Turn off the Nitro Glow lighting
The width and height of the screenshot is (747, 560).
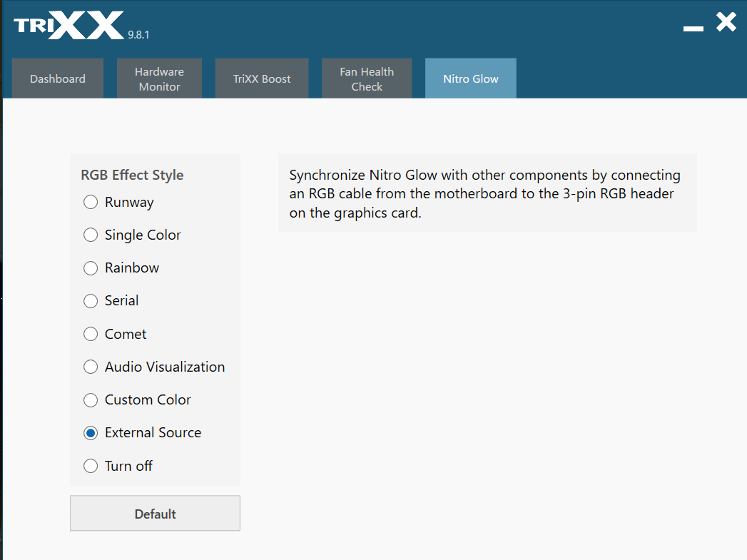tap(91, 467)
